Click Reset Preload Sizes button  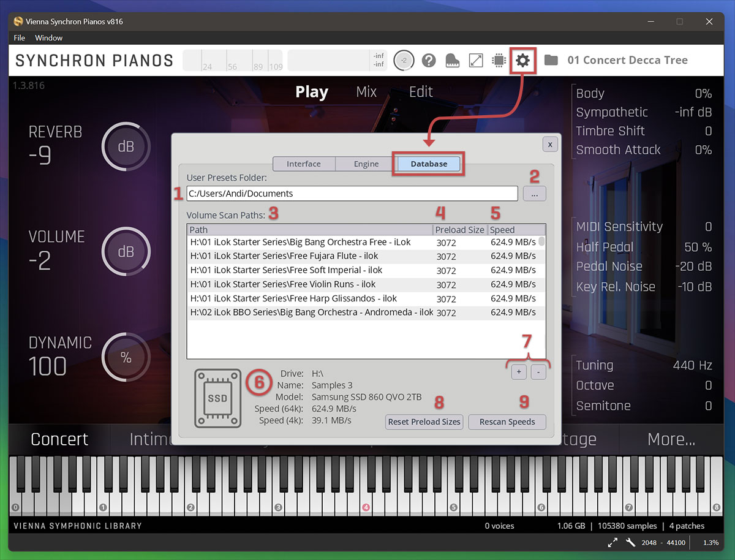(x=424, y=422)
